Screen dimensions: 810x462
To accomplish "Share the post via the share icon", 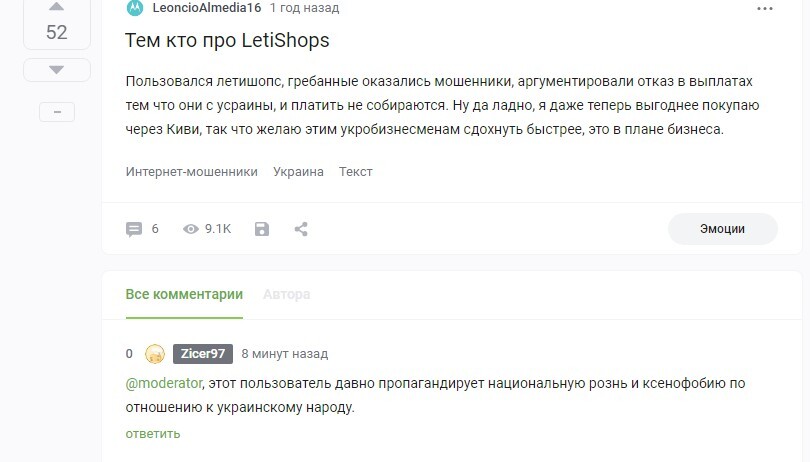I will [x=301, y=229].
